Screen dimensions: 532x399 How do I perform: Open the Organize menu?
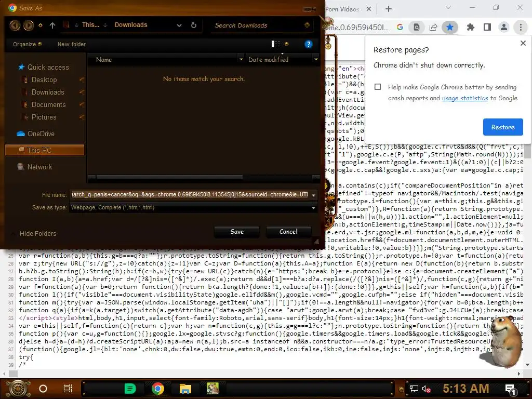pos(27,44)
